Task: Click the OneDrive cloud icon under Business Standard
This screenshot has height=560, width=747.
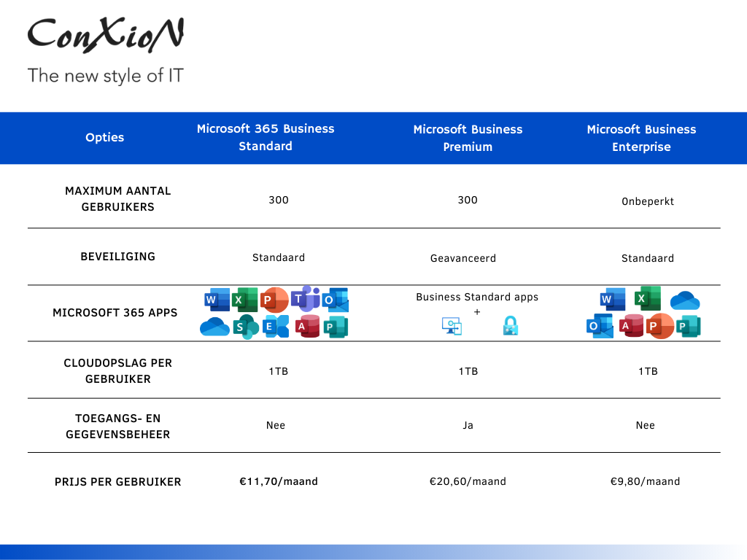Action: pyautogui.click(x=215, y=327)
